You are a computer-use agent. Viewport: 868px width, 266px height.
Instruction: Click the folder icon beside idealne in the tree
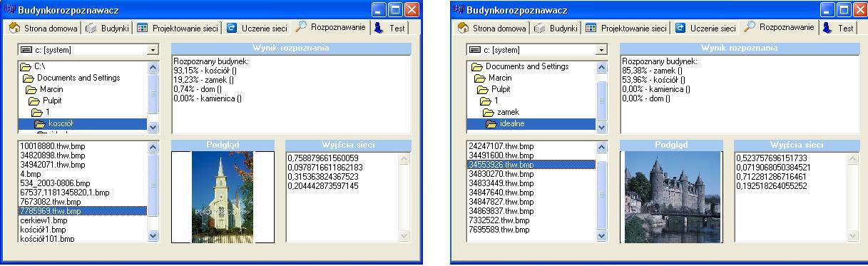[491, 123]
